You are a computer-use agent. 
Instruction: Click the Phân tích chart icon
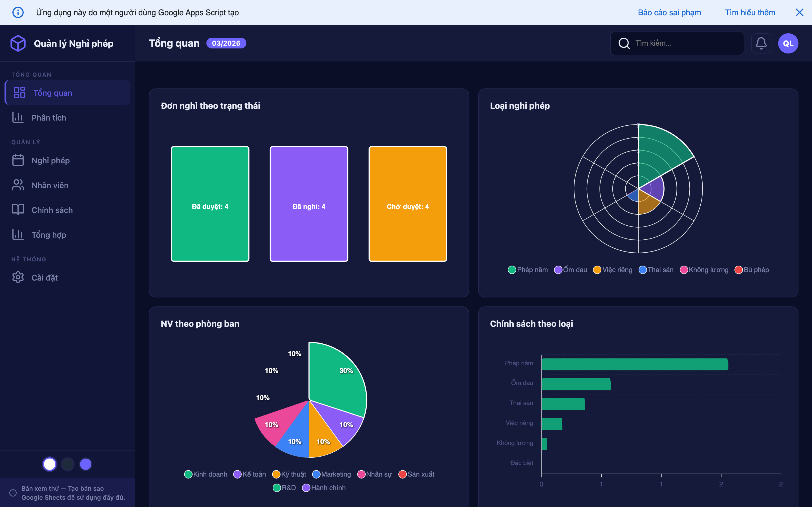(18, 118)
